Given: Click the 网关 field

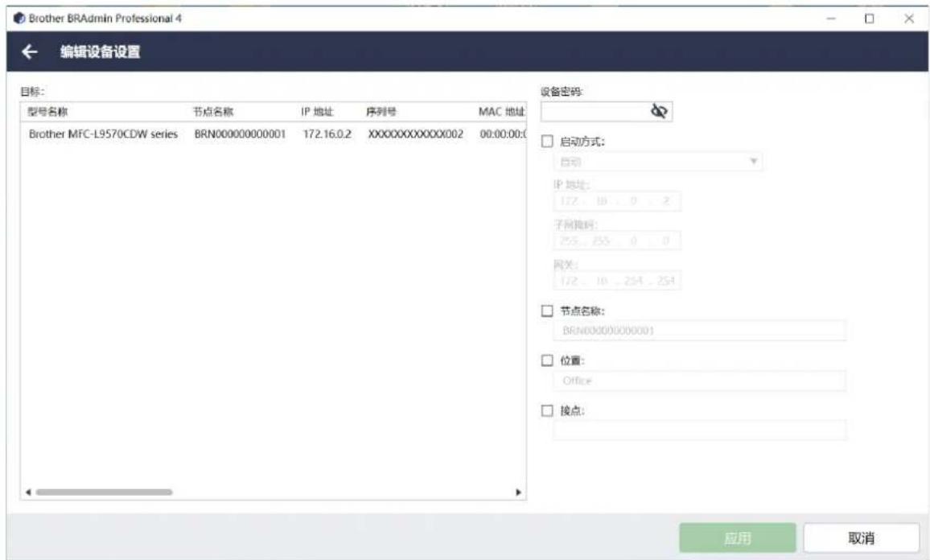Looking at the screenshot, I should coord(617,281).
